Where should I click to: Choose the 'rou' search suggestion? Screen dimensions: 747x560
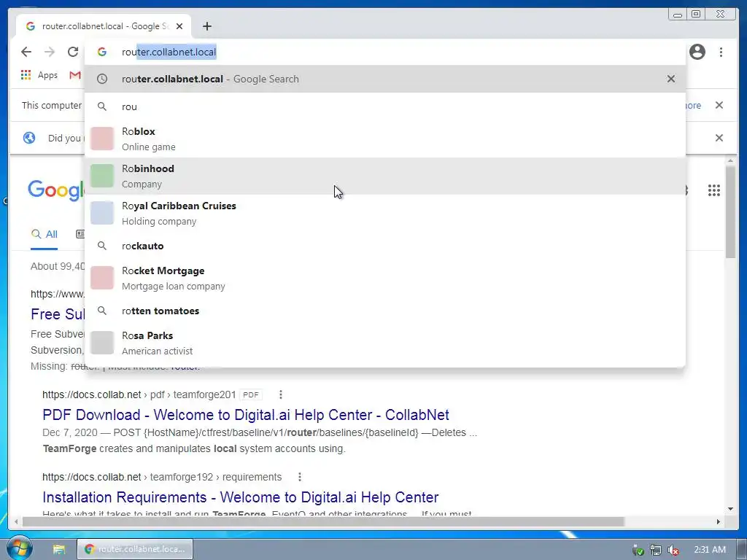[385, 106]
